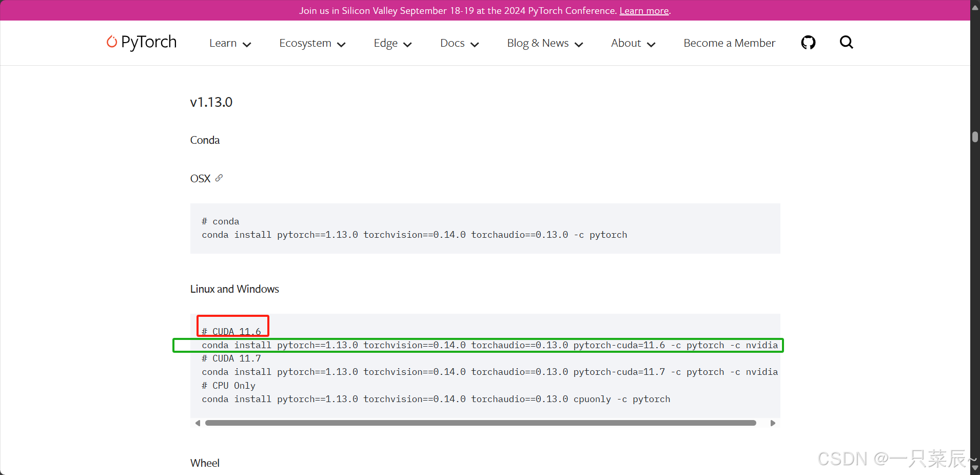Click the page scrollbar up arrow
The width and height of the screenshot is (980, 475).
tap(975, 7)
